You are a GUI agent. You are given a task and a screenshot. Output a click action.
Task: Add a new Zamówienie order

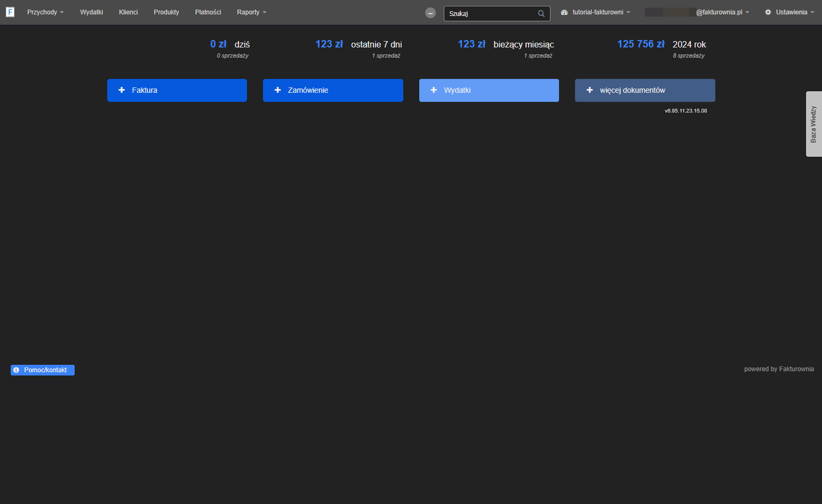(333, 90)
